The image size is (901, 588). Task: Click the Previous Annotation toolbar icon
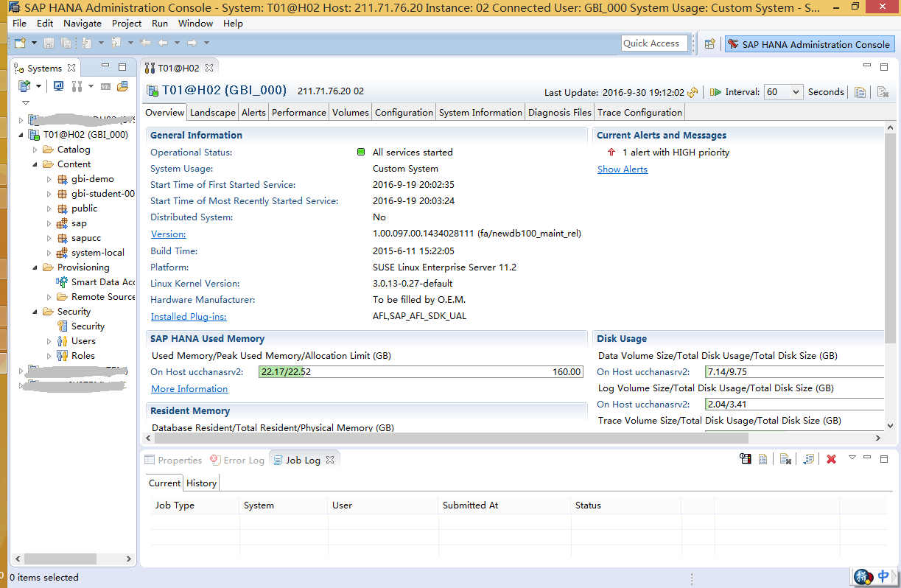coord(116,43)
